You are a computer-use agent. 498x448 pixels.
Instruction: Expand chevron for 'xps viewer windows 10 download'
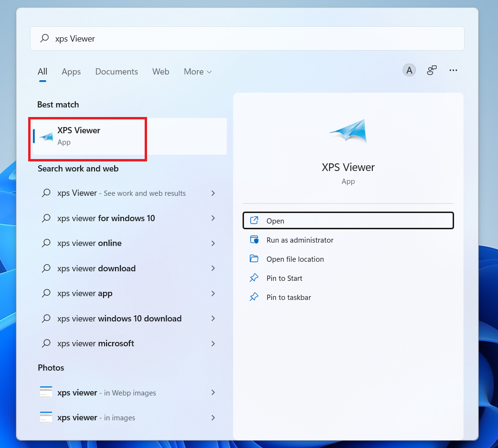(213, 319)
